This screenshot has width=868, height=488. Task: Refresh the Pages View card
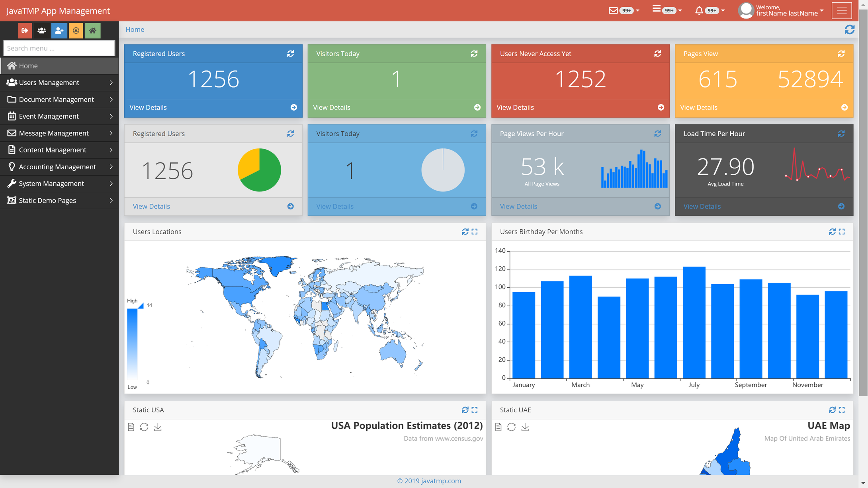pos(841,54)
